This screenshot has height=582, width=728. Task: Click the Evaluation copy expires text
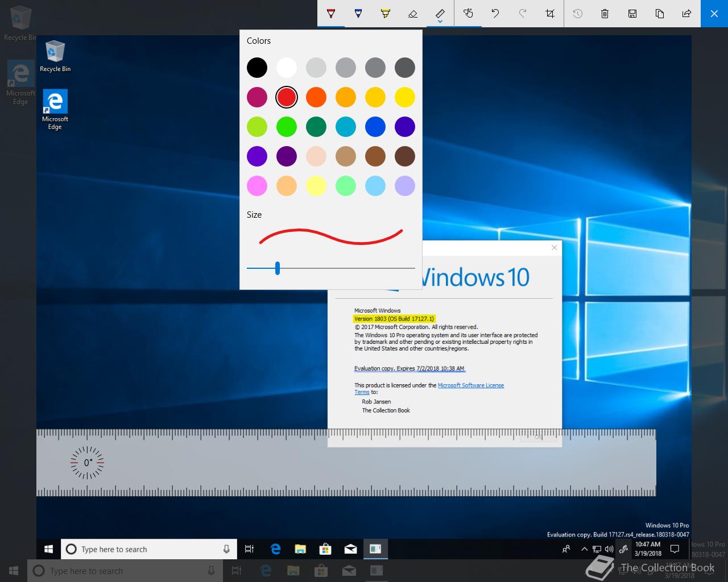(x=409, y=368)
